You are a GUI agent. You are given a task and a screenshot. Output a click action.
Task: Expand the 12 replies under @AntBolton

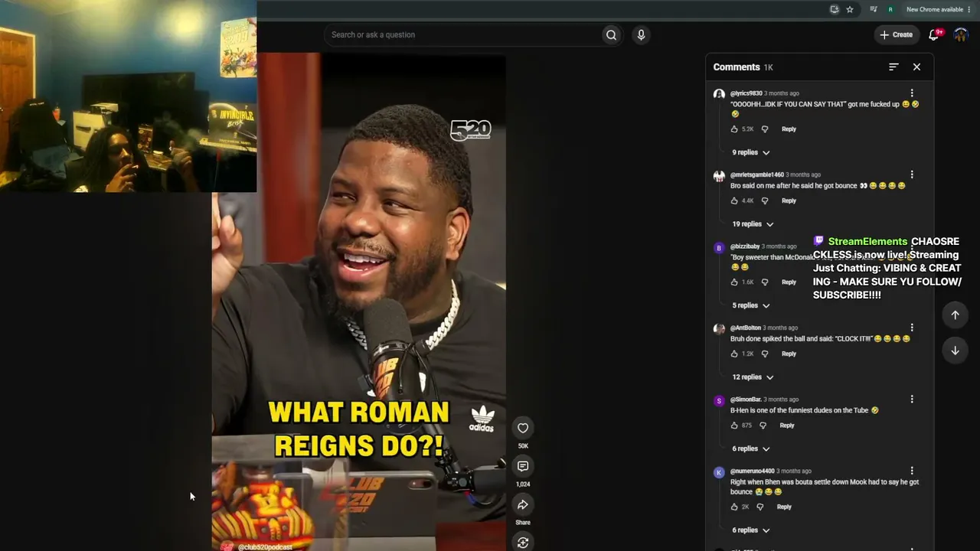[x=753, y=377]
